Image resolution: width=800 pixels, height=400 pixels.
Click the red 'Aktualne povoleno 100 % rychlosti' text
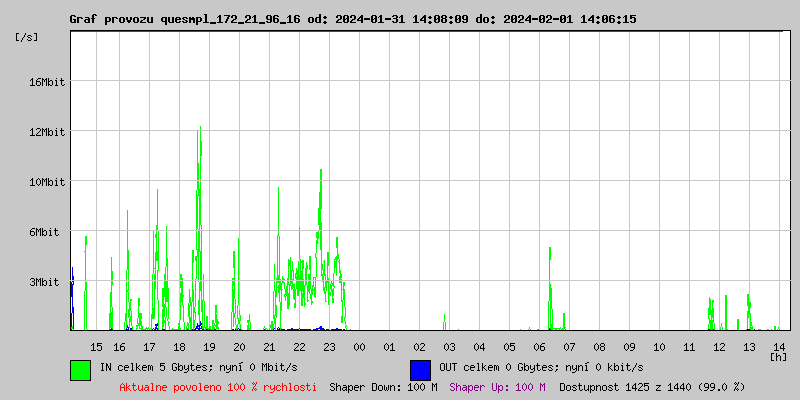pyautogui.click(x=218, y=387)
